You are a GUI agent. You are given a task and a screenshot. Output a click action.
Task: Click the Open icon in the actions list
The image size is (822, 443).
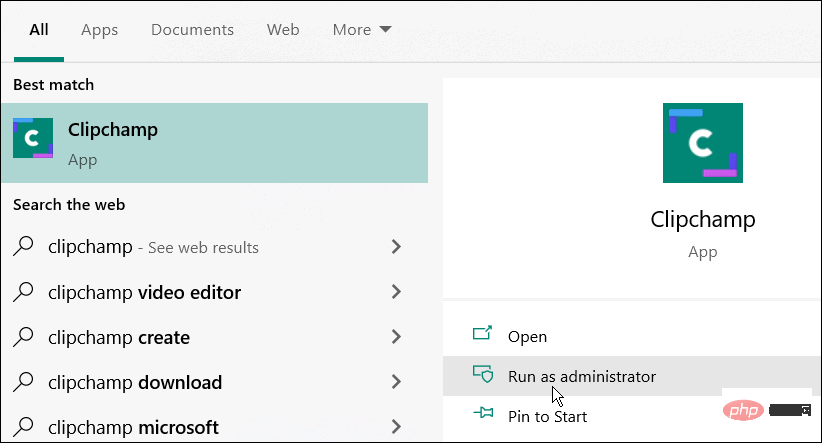482,333
